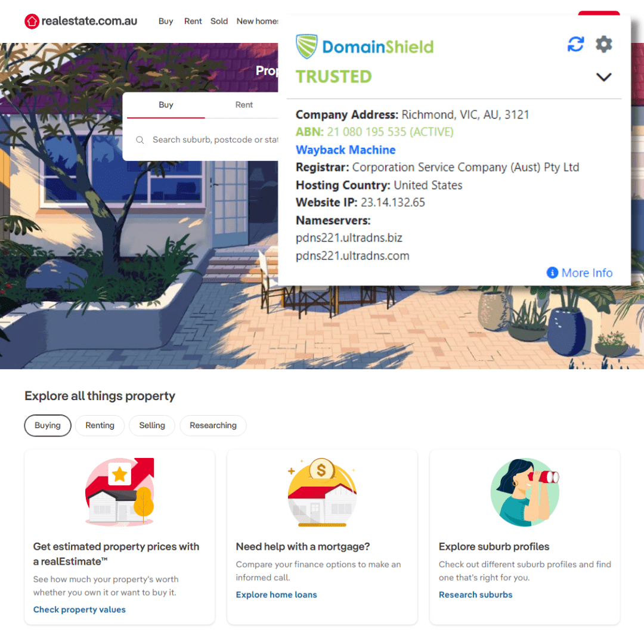Click the More Info icon
The width and height of the screenshot is (644, 644).
coord(552,273)
